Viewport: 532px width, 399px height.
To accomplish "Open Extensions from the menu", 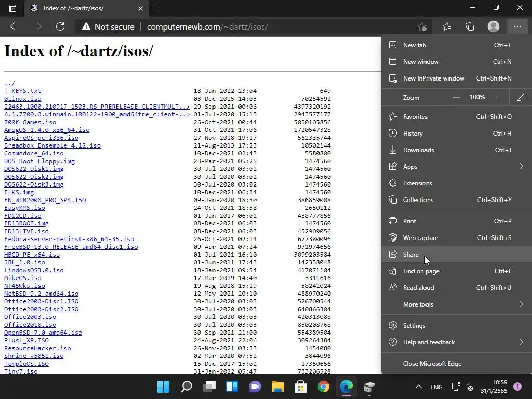I will (x=457, y=183).
